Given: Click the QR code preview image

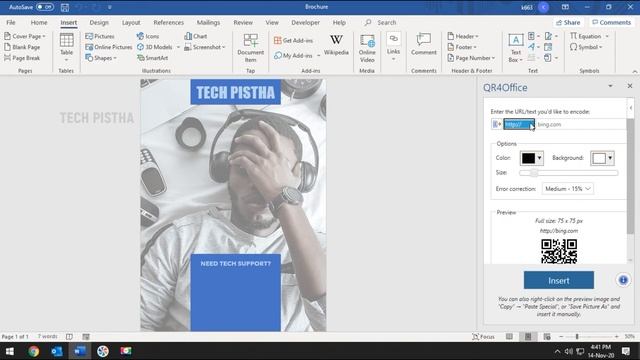Looking at the screenshot, I should click(559, 251).
